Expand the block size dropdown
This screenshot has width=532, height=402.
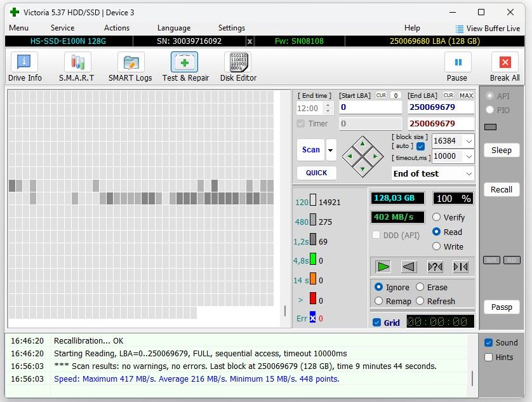tap(469, 141)
